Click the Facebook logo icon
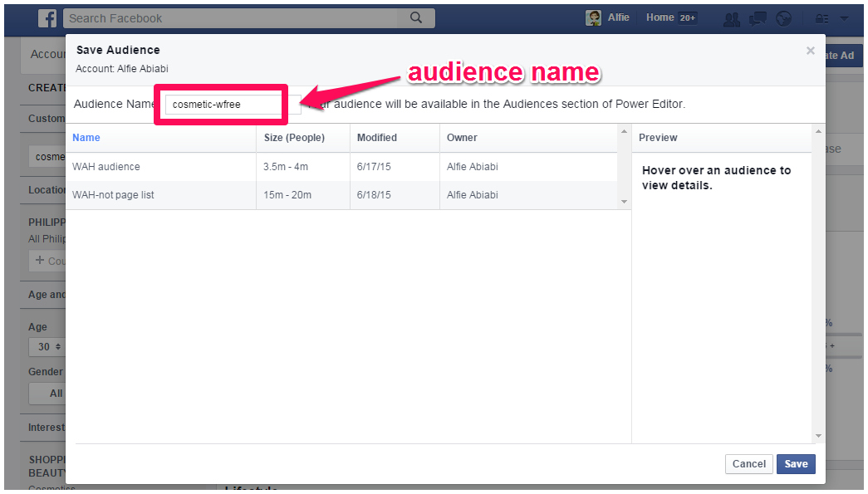The image size is (868, 494). coord(48,18)
